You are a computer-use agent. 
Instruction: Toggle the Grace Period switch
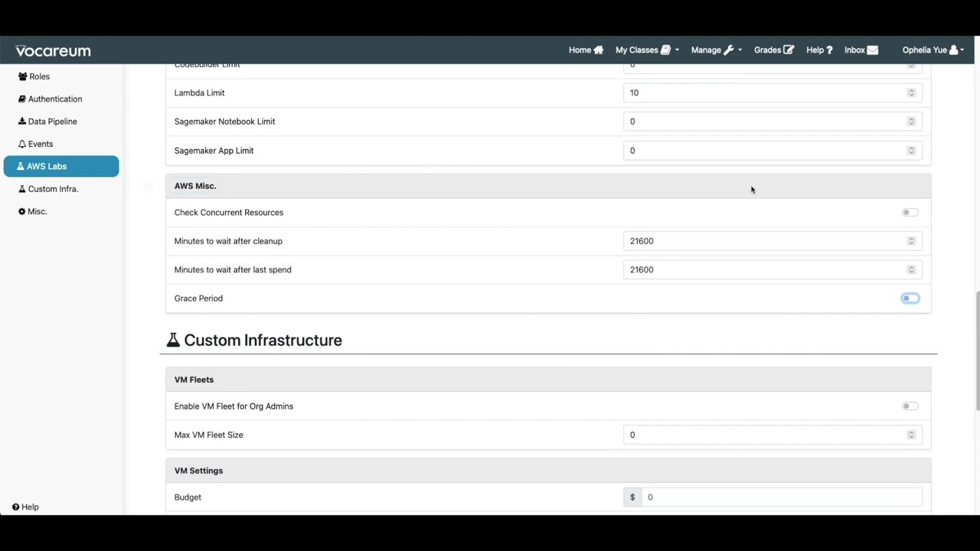click(910, 298)
